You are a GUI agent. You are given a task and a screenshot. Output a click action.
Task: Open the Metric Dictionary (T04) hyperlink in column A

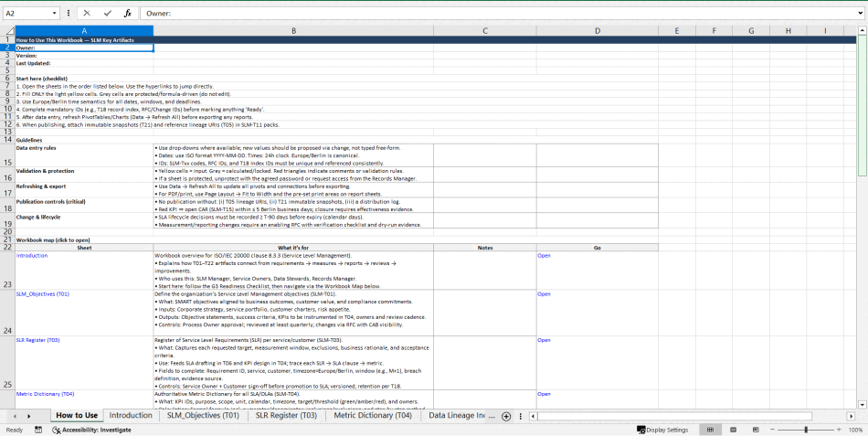point(45,394)
